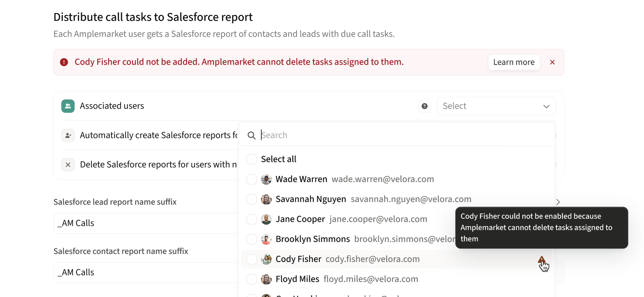Click the red error alert icon
Screen dimensions: 644x297
(x=64, y=62)
